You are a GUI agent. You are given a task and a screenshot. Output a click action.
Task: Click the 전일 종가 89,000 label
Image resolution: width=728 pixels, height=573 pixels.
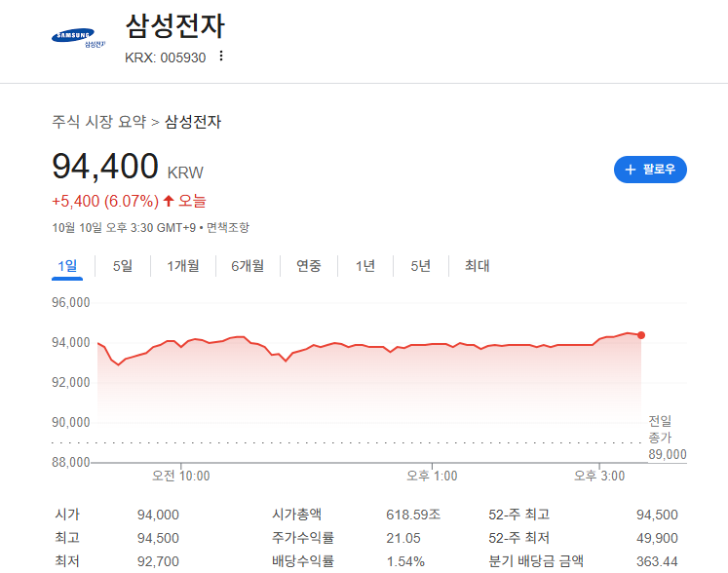coord(667,438)
